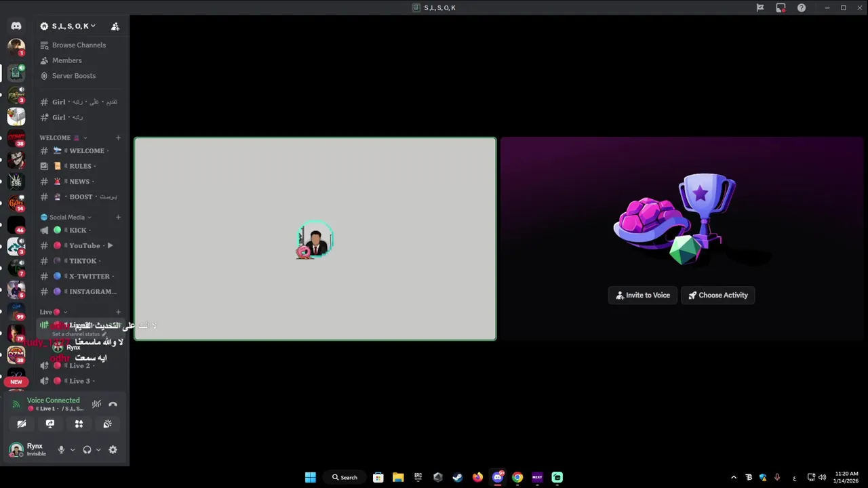This screenshot has width=868, height=488.
Task: Select the speaking participant video tile
Action: (x=315, y=239)
